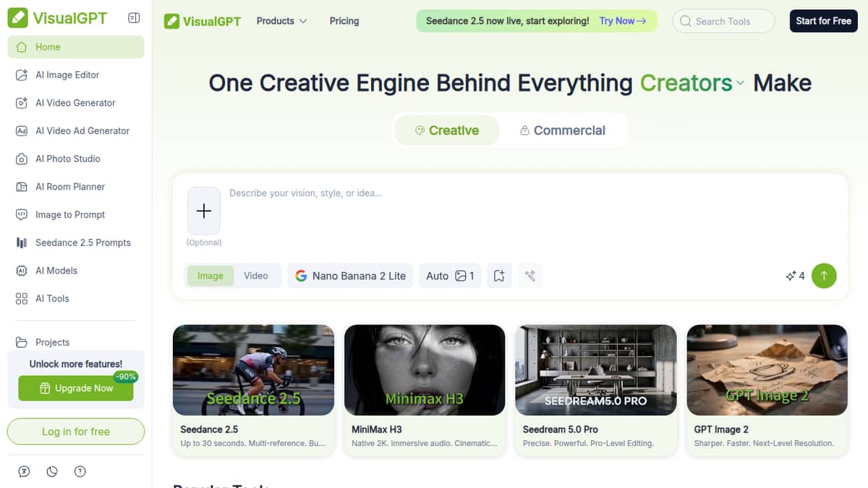Click the Projects folder icon

[x=22, y=342]
